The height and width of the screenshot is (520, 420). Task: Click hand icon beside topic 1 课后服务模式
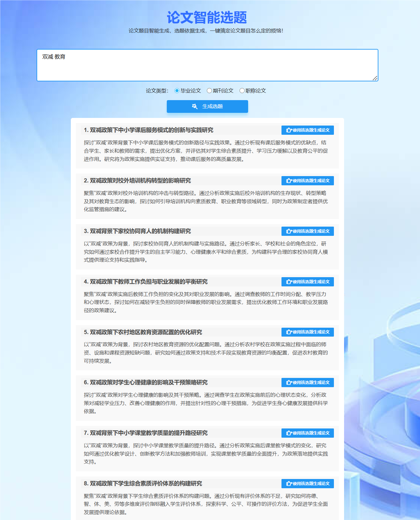(x=289, y=130)
